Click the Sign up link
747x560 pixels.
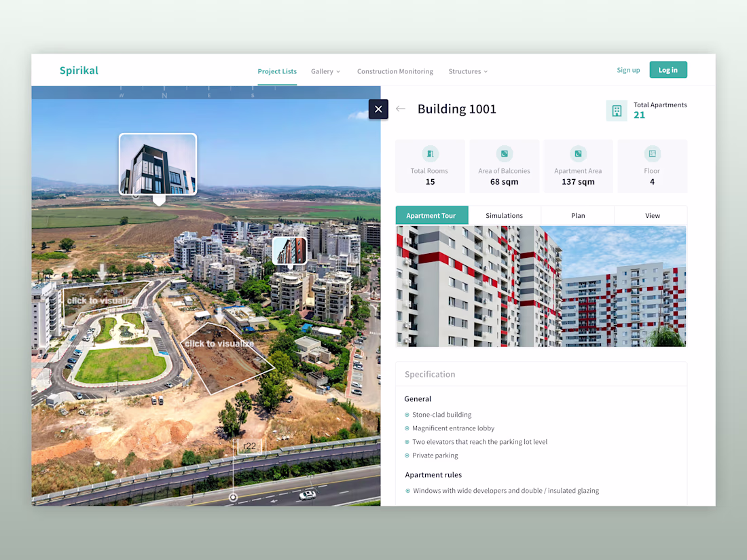coord(628,70)
